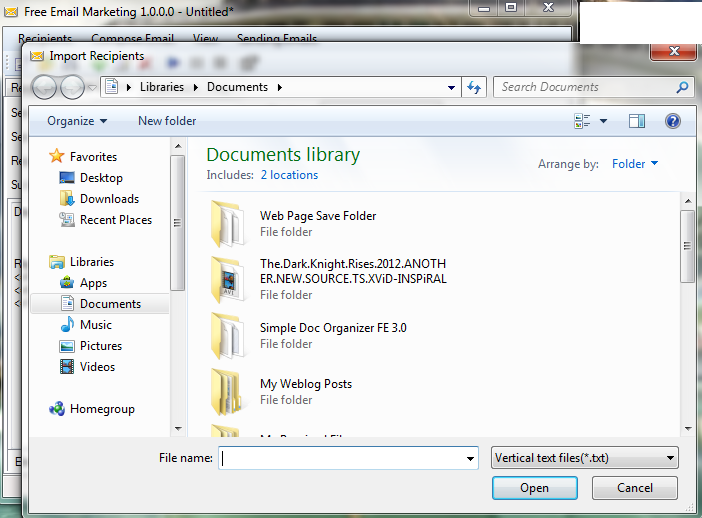Click the file list scrollbar thumb

688,246
